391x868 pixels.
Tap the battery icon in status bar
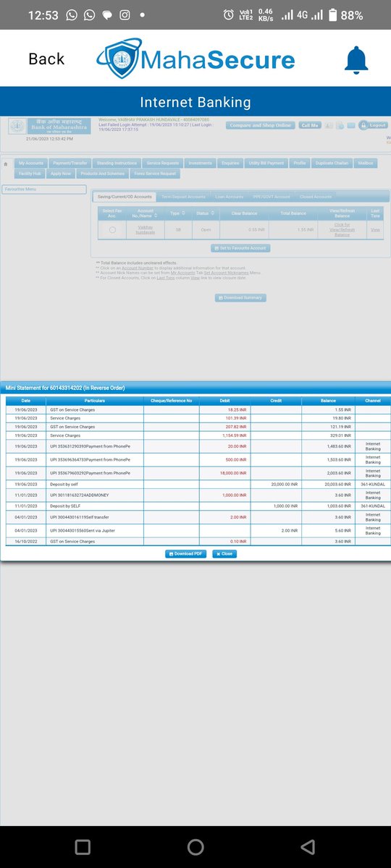[332, 14]
